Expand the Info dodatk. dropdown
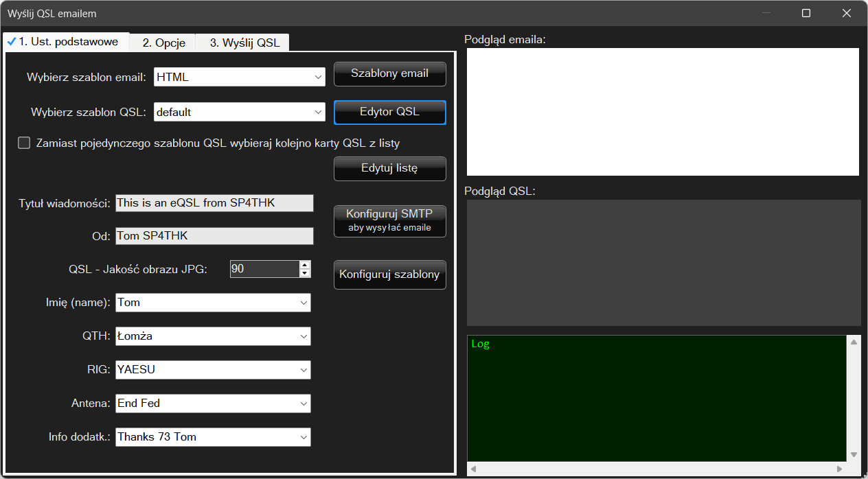This screenshot has width=868, height=479. [304, 437]
